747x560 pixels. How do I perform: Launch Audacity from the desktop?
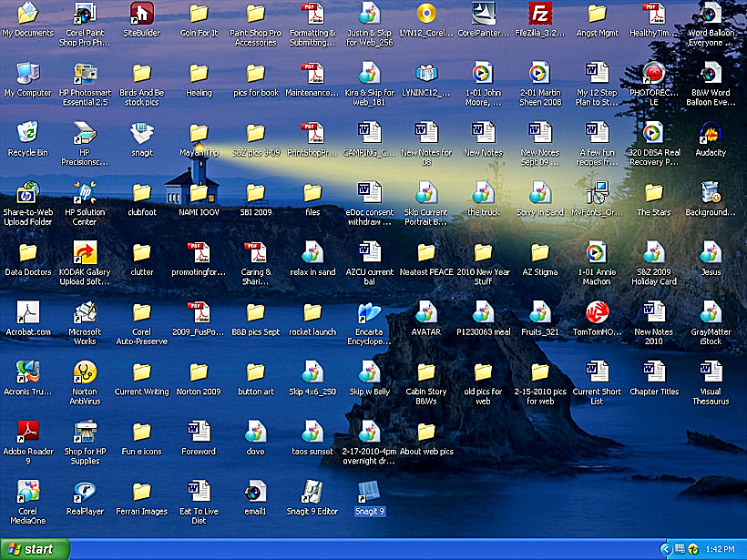pyautogui.click(x=710, y=134)
